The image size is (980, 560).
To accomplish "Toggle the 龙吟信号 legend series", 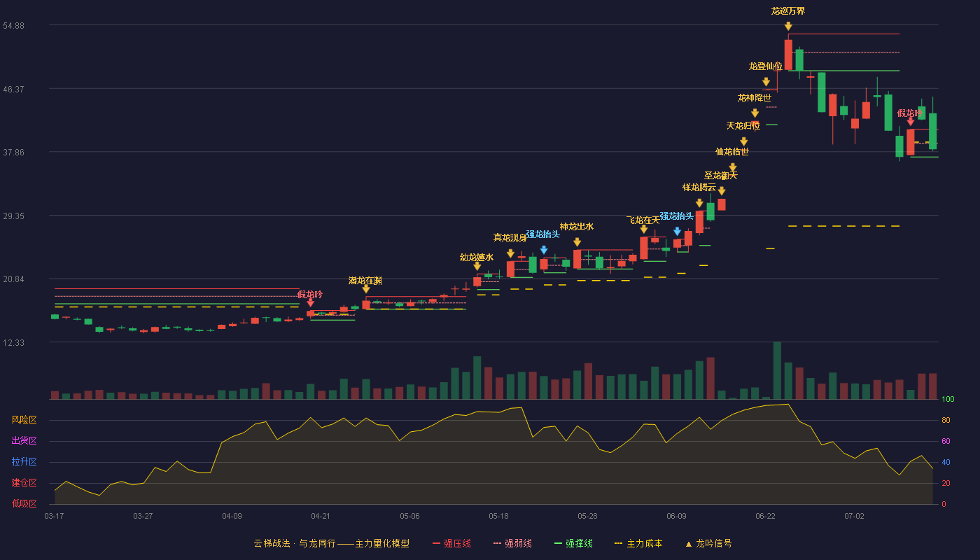I will coord(708,543).
